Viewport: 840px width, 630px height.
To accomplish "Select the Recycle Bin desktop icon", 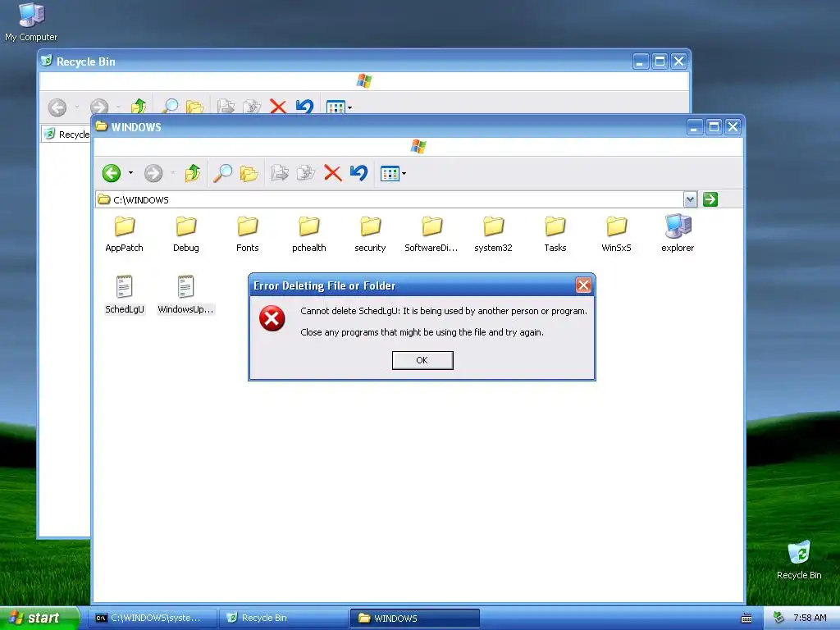I will [x=799, y=560].
